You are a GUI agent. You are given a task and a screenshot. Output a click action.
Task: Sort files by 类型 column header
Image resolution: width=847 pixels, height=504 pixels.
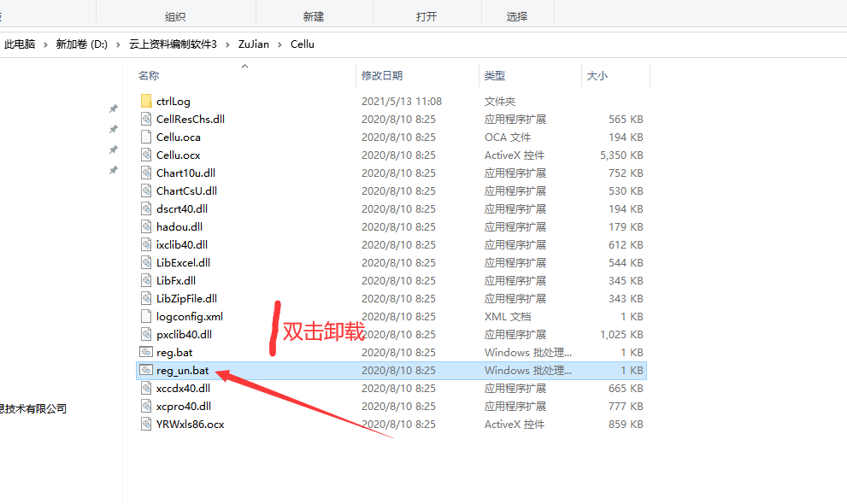[x=494, y=76]
